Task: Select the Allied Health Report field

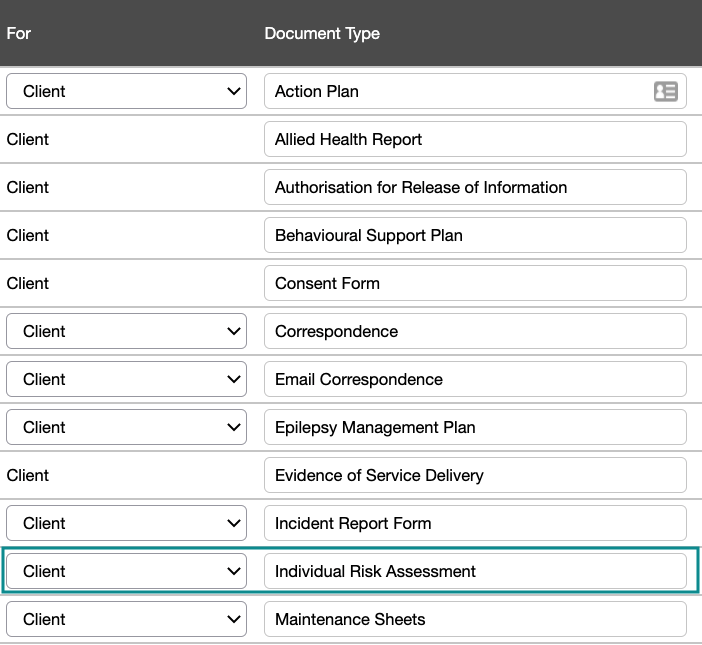Action: point(475,139)
